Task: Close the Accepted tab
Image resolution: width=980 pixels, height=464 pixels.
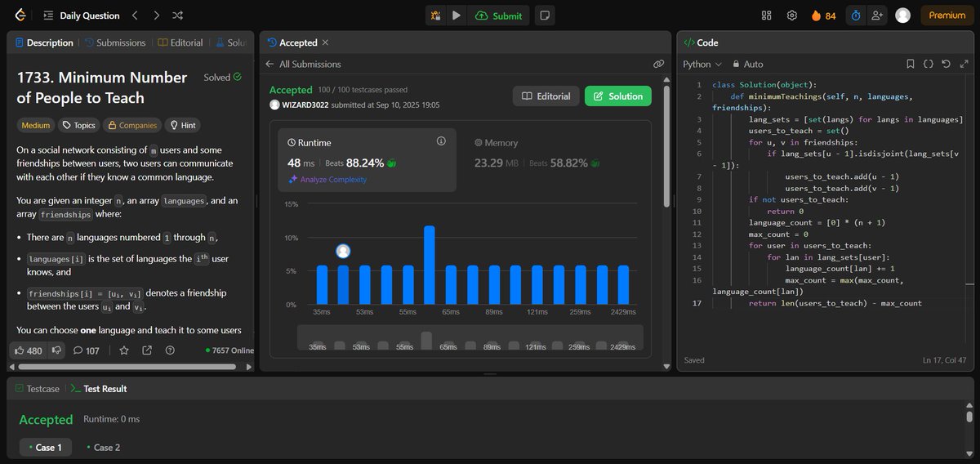Action: pos(325,42)
